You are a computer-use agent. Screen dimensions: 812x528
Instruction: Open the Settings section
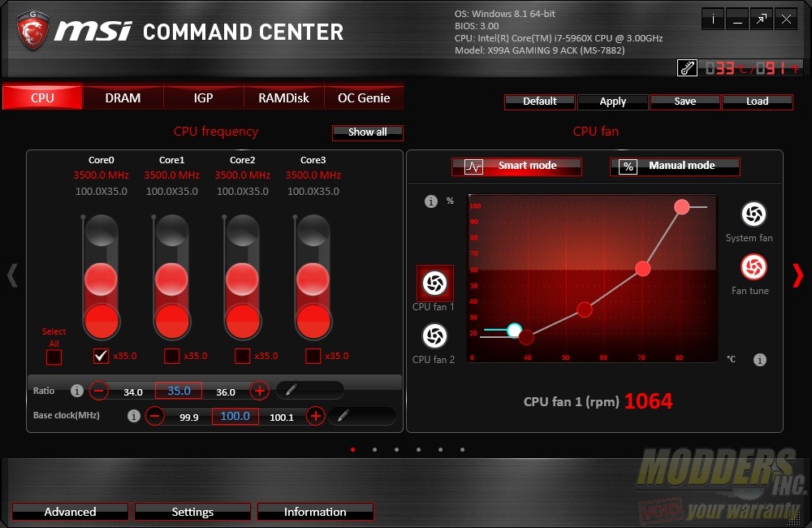click(x=192, y=512)
